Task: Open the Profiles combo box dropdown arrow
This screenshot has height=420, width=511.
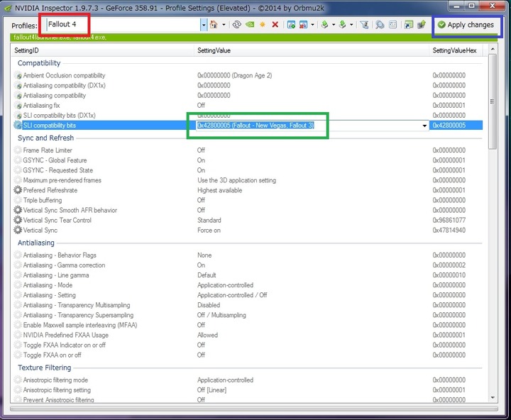Action: (x=204, y=25)
